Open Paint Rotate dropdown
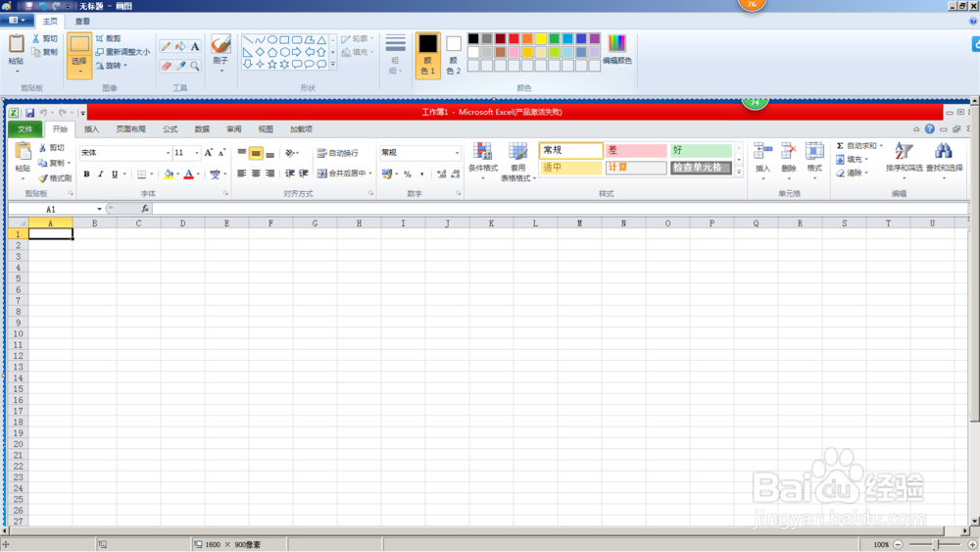The width and height of the screenshot is (980, 552). point(113,65)
